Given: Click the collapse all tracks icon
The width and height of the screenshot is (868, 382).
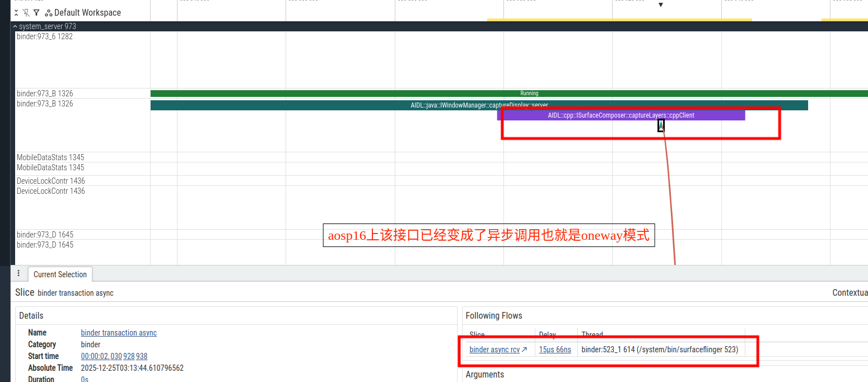Looking at the screenshot, I should (16, 12).
